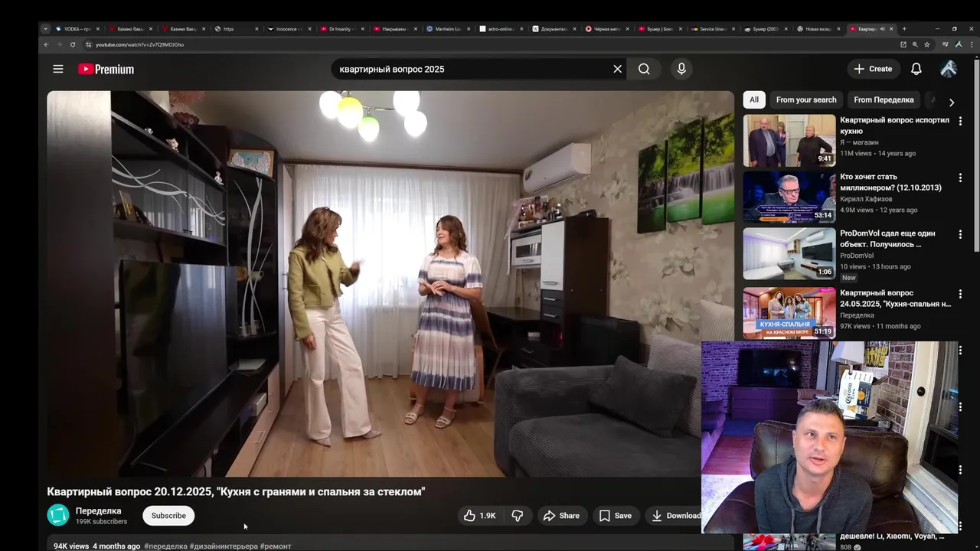The width and height of the screenshot is (980, 551).
Task: Open the browser zoom magnifier in the address bar
Action: point(915,44)
